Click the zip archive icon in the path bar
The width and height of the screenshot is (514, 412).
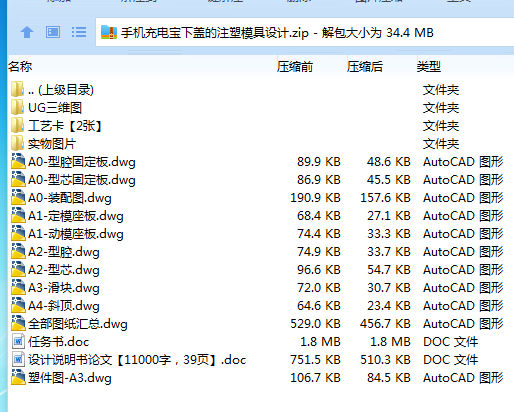tap(109, 32)
